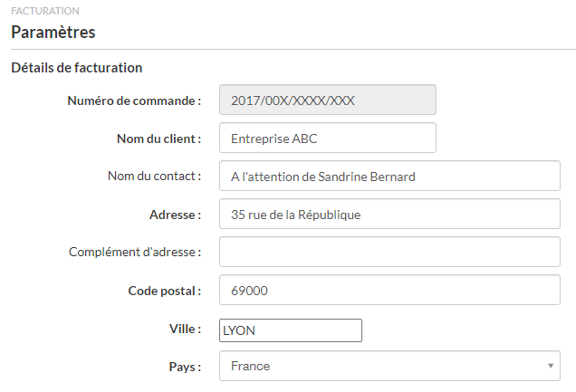Click the FACTURATION breadcrumb text
This screenshot has height=392, width=576.
(44, 11)
